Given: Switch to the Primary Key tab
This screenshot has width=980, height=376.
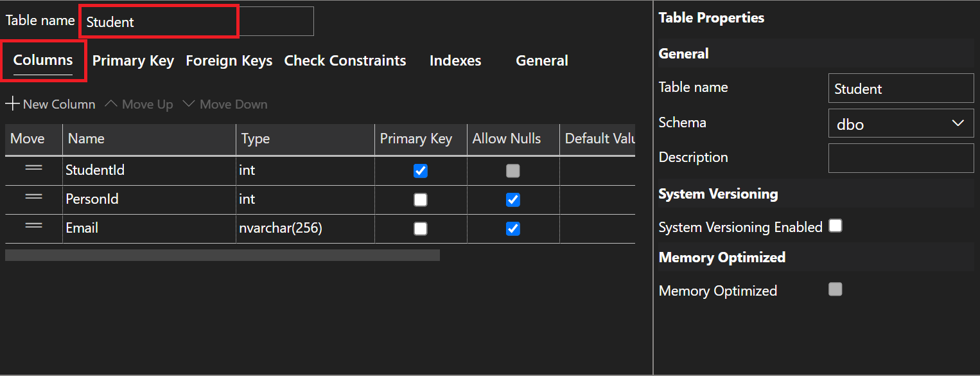Looking at the screenshot, I should click(x=133, y=60).
